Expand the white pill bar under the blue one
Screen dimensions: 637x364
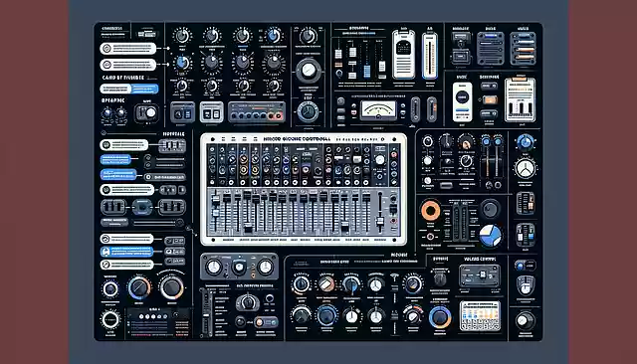click(x=126, y=265)
